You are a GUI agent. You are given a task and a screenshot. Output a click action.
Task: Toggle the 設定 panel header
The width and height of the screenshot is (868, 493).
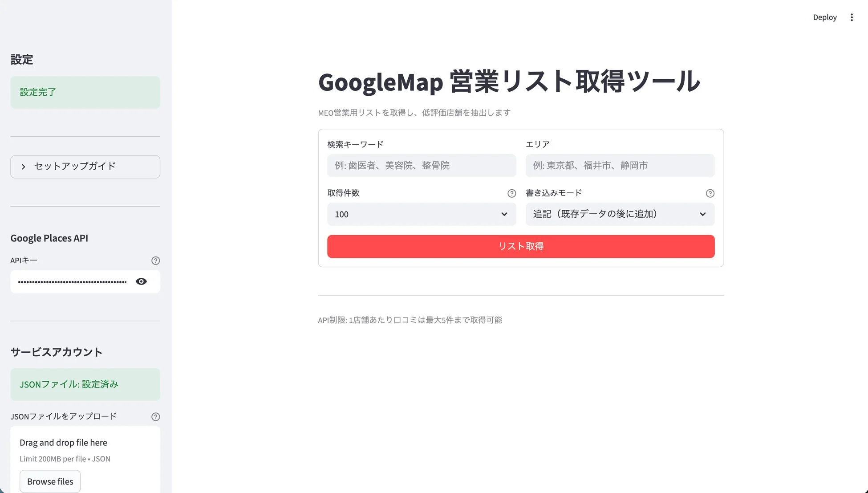coord(21,59)
